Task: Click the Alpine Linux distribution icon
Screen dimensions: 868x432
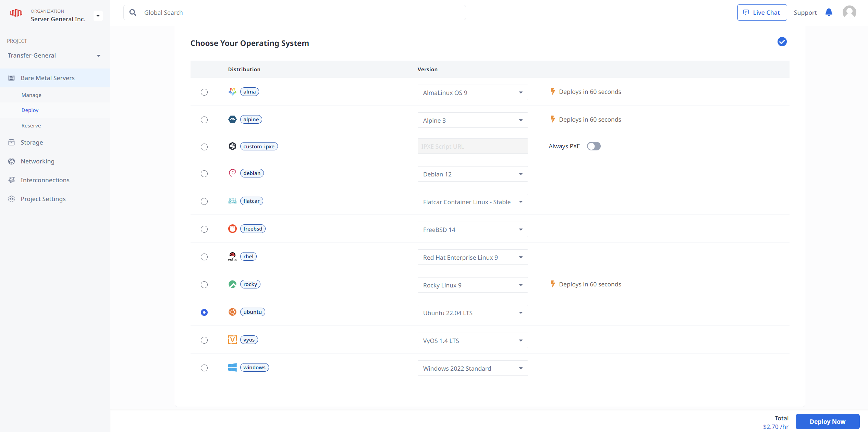Action: pos(232,119)
